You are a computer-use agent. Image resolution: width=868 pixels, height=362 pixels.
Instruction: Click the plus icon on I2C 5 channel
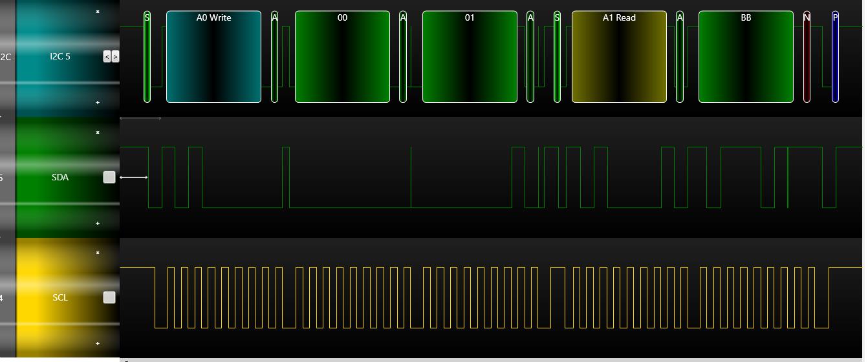tap(98, 102)
